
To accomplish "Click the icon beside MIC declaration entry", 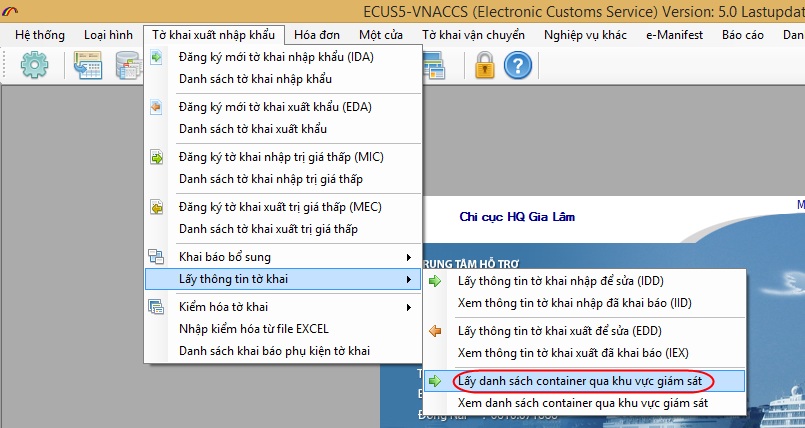I will [157, 157].
